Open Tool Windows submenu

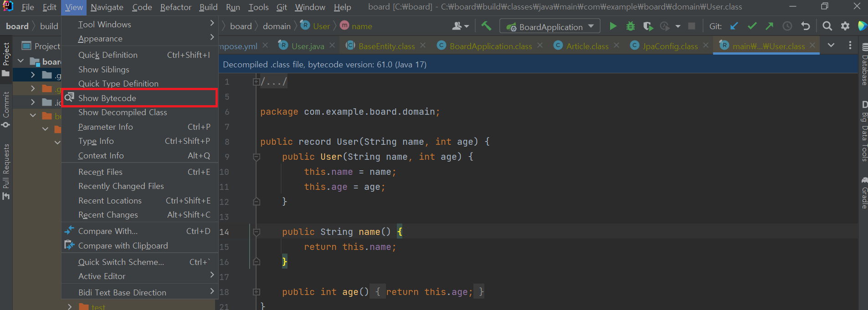click(139, 24)
